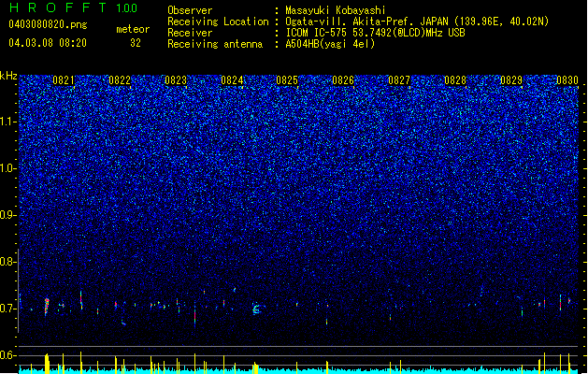Click the 0.8 kHz axis label
Viewport: 588px width, 374px height.
8,262
